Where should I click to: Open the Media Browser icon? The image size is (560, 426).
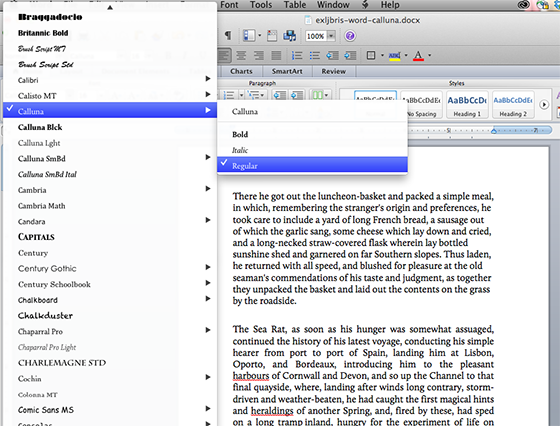(289, 35)
